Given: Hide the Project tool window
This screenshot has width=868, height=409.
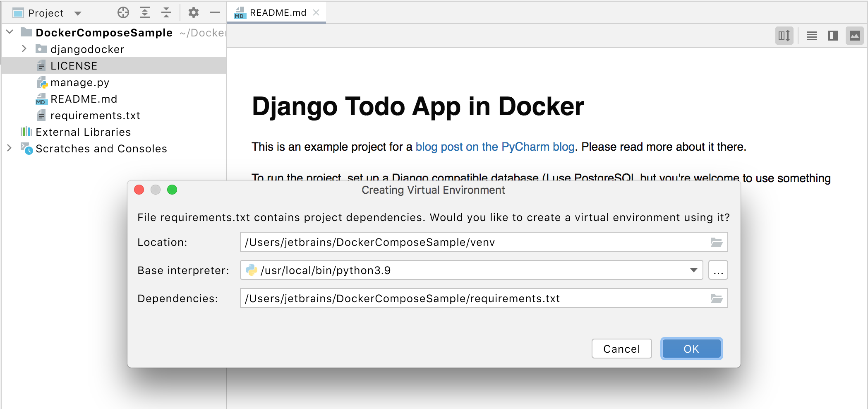Looking at the screenshot, I should click(215, 12).
